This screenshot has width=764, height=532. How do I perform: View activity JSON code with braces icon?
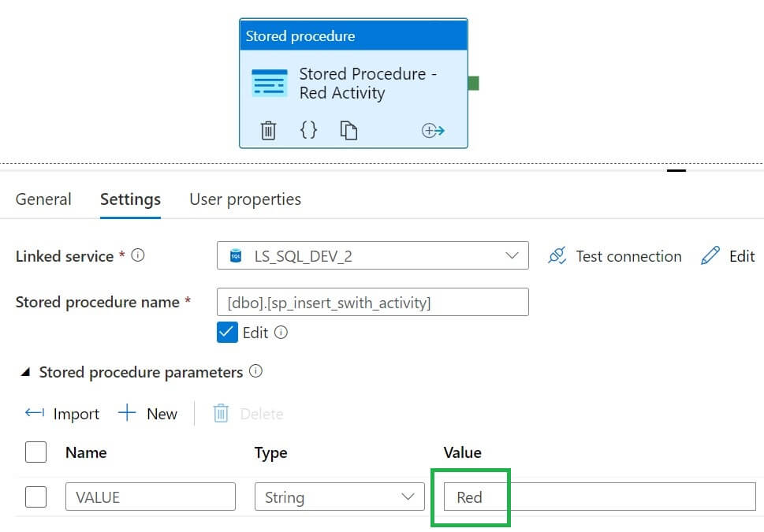[309, 130]
